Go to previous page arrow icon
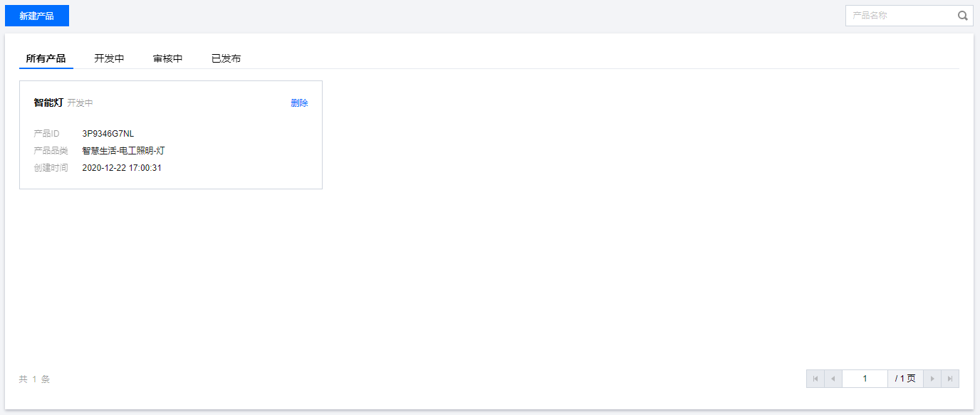980x415 pixels. [x=833, y=379]
